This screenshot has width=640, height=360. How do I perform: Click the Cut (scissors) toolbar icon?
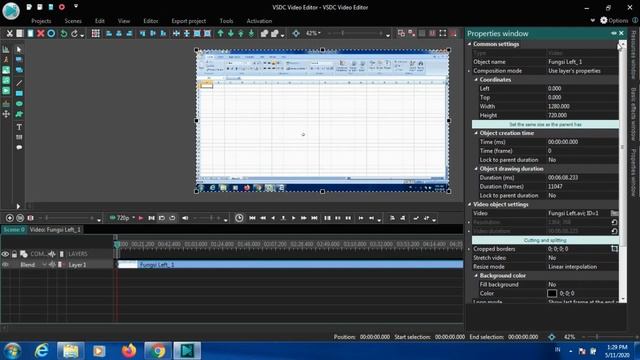[x=9, y=33]
